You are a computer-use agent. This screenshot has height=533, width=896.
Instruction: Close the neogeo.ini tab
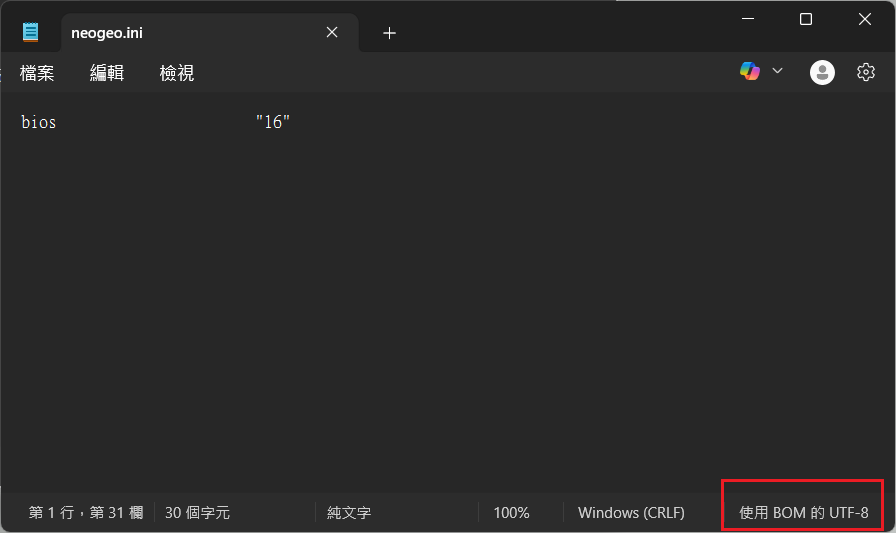coord(332,33)
